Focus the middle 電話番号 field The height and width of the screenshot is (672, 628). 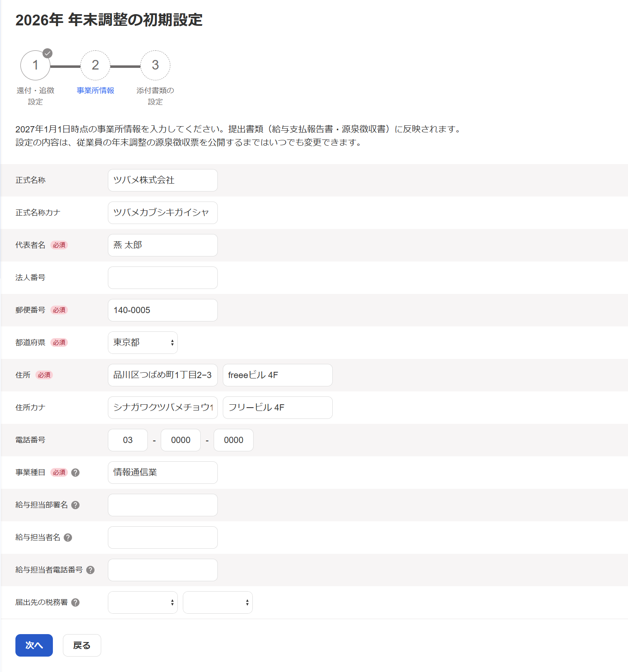[x=181, y=440]
